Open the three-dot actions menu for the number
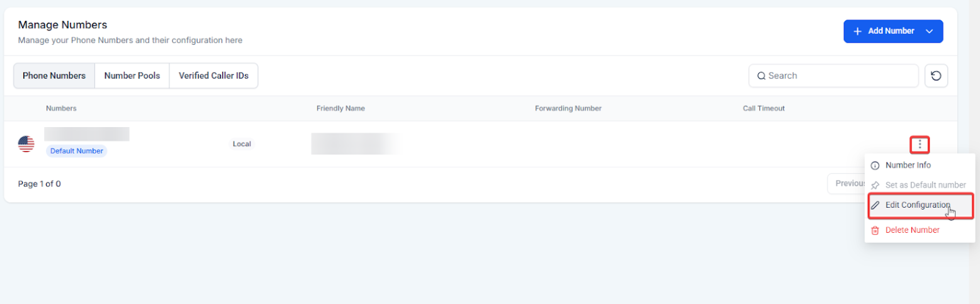Viewport: 980px width, 304px height. click(x=920, y=145)
